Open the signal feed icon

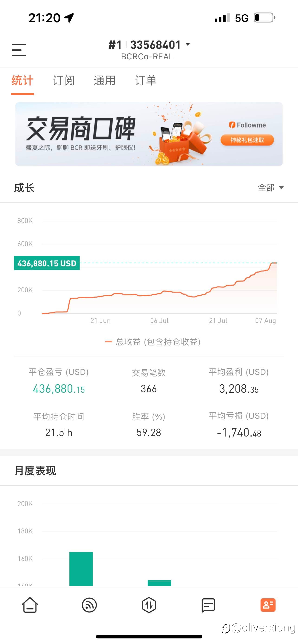tap(89, 605)
